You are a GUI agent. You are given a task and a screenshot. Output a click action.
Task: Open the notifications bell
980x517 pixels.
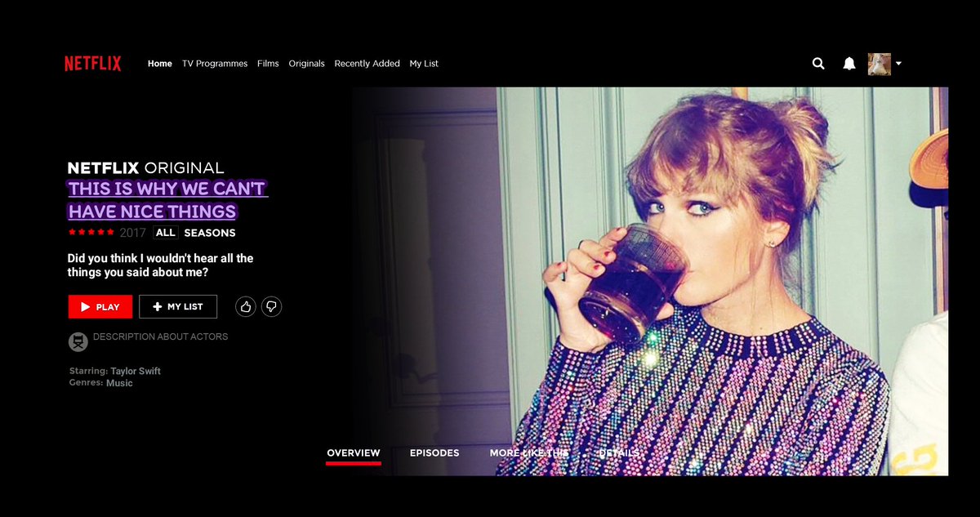tap(849, 64)
